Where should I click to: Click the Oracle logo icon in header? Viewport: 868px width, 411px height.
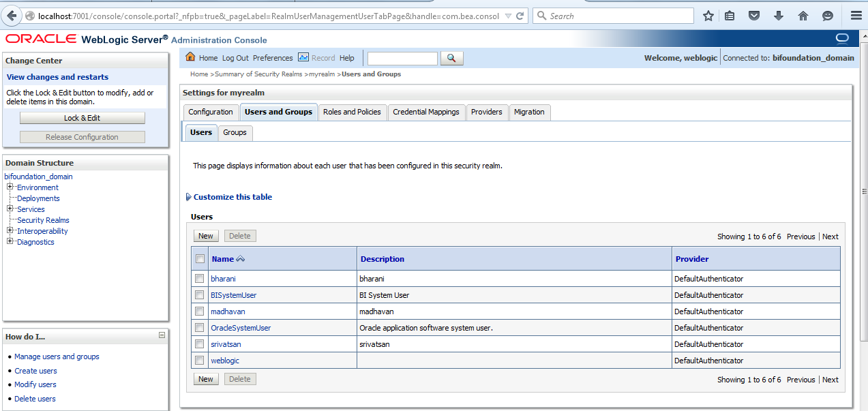pos(842,39)
